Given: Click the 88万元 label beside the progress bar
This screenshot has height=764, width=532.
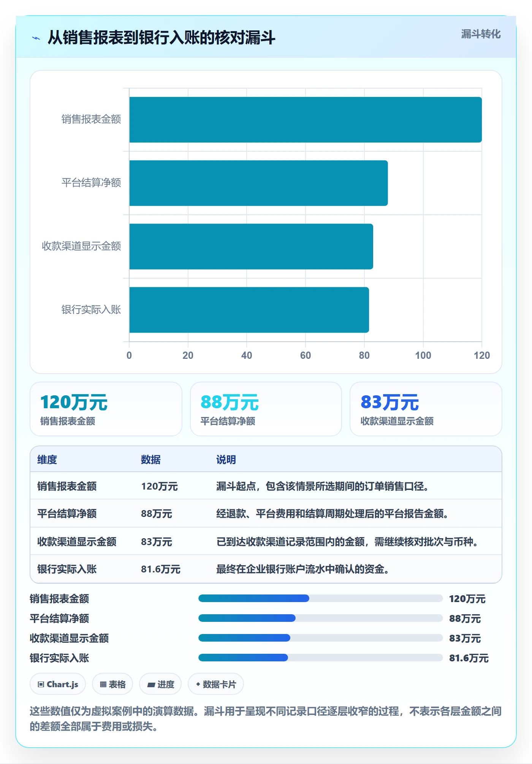Looking at the screenshot, I should (x=465, y=618).
